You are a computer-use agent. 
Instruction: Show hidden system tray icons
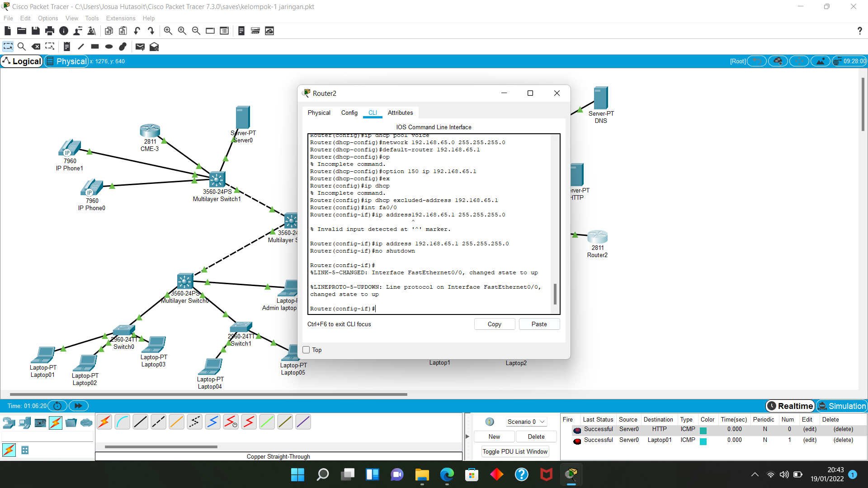click(755, 474)
